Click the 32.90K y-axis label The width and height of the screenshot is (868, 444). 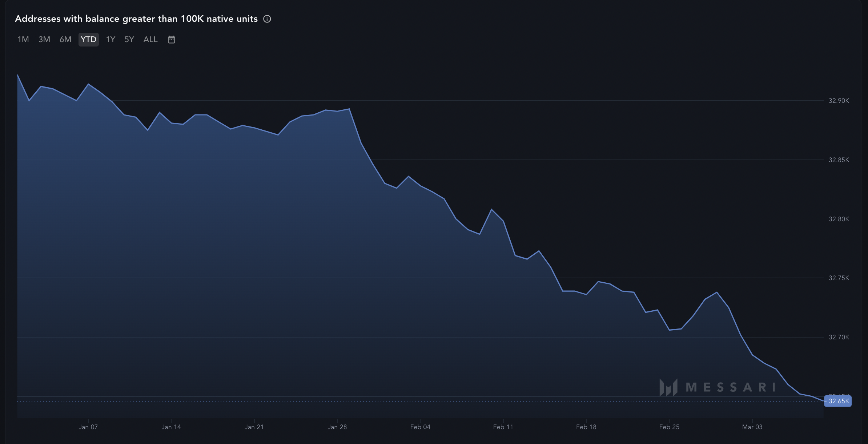(x=839, y=101)
